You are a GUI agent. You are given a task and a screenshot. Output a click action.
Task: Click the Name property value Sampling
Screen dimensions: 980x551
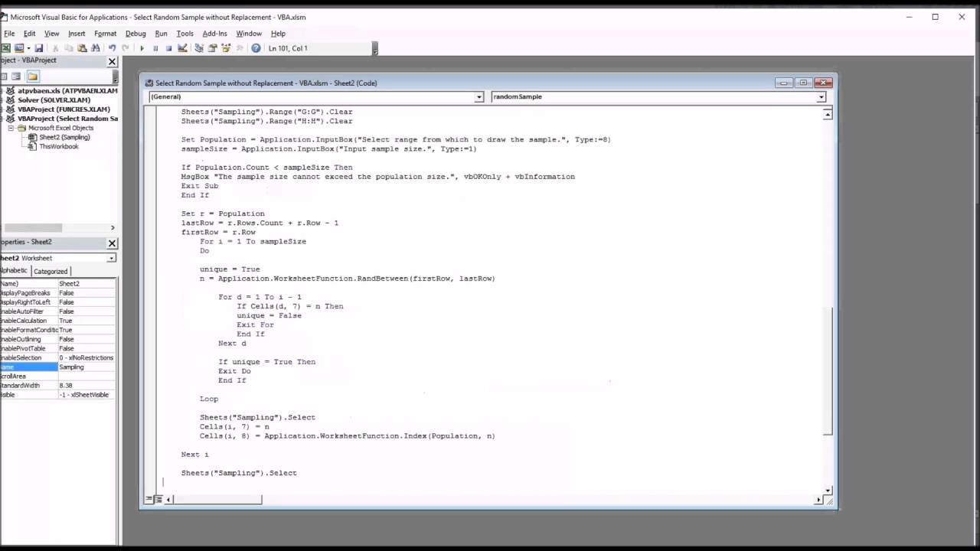coord(87,367)
